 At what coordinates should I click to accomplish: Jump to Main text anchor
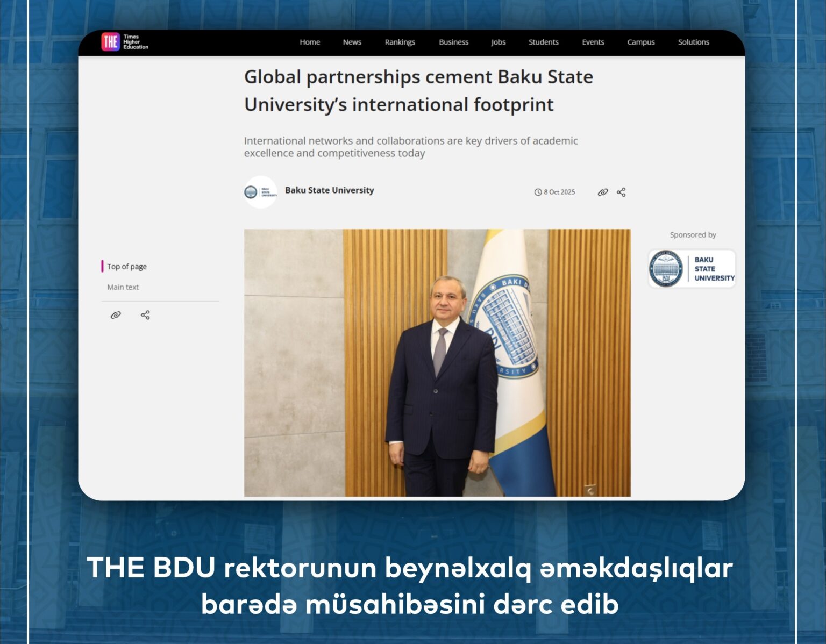[123, 287]
